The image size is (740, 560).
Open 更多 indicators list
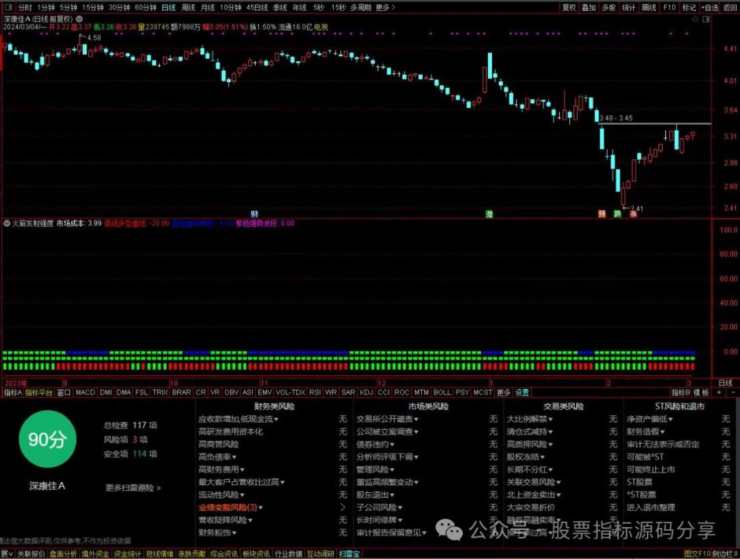point(504,392)
